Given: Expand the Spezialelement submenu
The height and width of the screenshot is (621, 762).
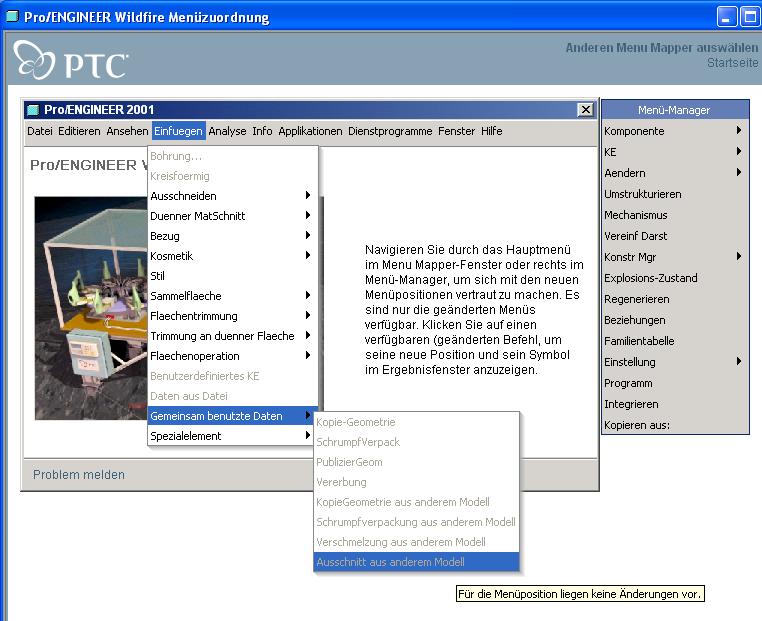Looking at the screenshot, I should coord(233,436).
